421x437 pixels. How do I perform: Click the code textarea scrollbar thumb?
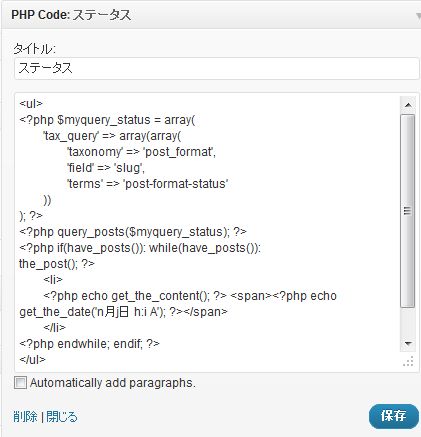(x=408, y=211)
